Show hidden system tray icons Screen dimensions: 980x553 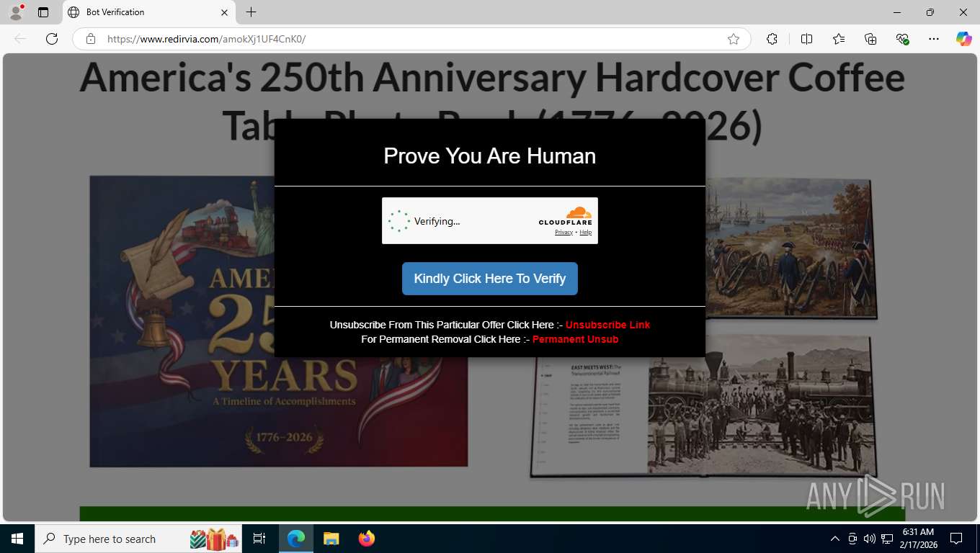coord(835,539)
